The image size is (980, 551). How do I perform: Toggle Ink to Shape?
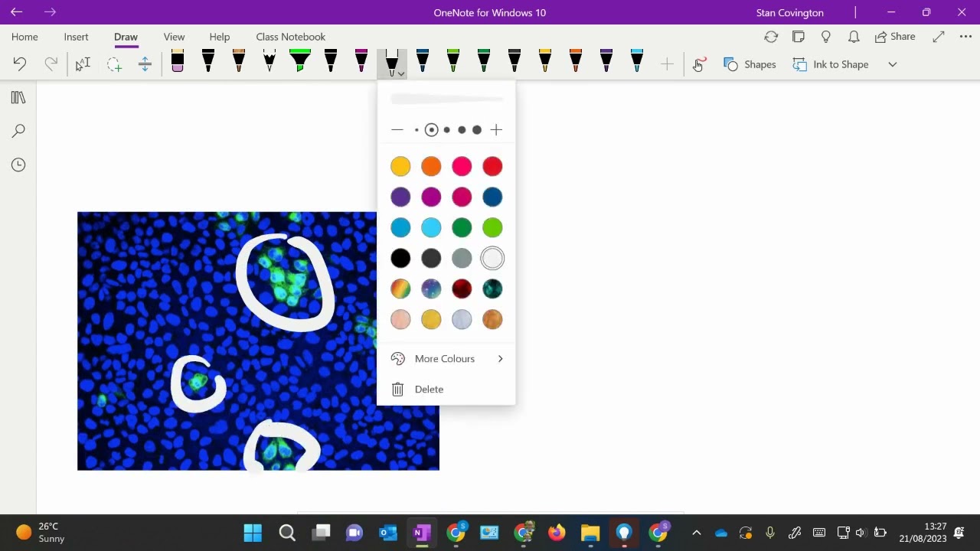tap(831, 64)
